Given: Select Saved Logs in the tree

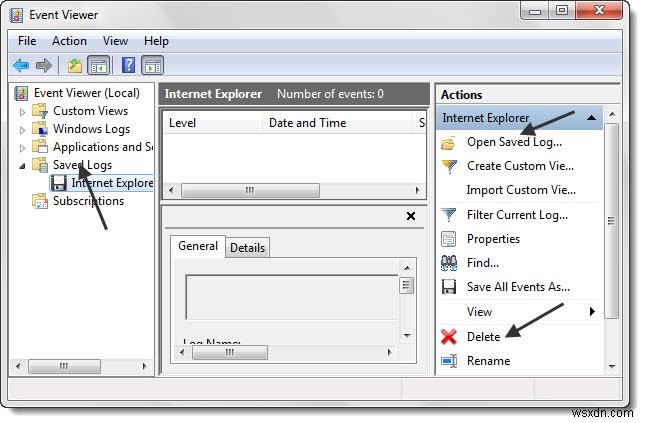Looking at the screenshot, I should 82,165.
